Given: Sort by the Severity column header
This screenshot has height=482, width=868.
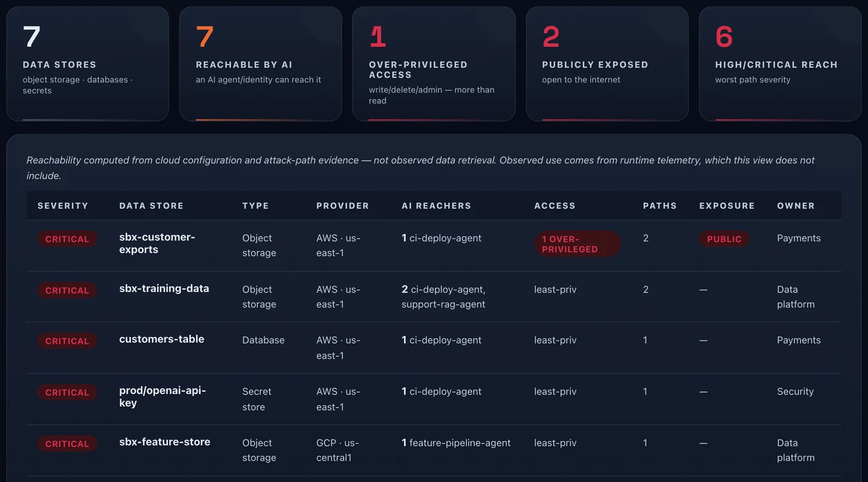Looking at the screenshot, I should pyautogui.click(x=63, y=206).
